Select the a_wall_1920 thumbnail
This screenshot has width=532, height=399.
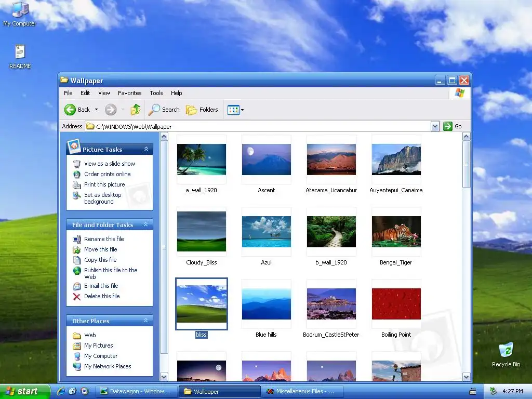coord(202,159)
